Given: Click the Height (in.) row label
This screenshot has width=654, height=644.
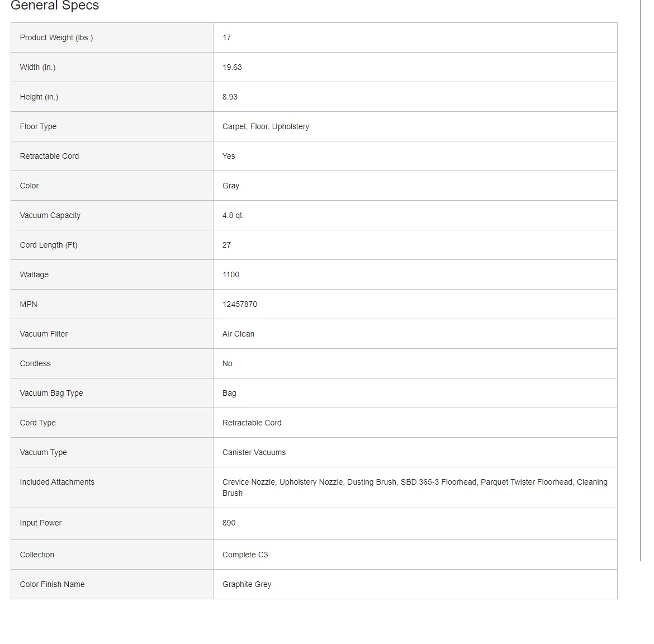Looking at the screenshot, I should click(x=39, y=97).
